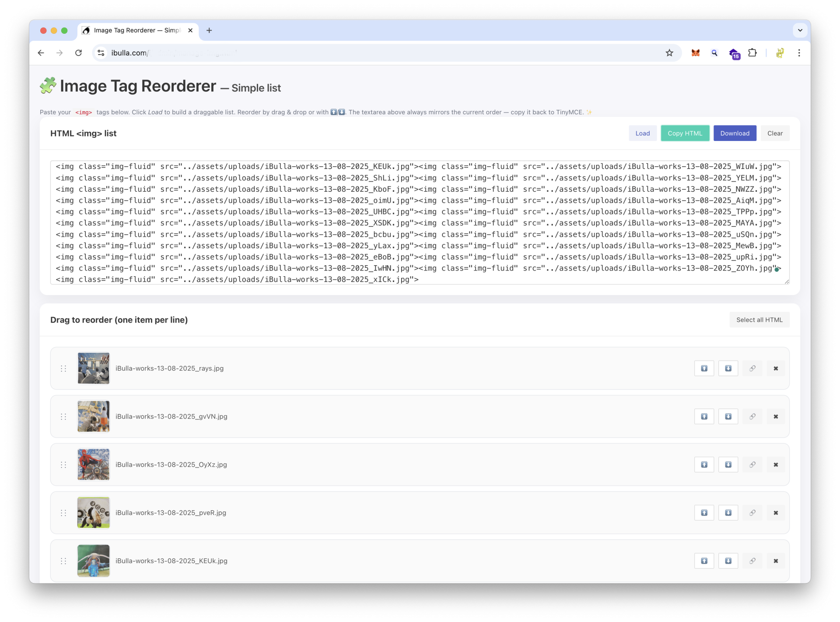
Task: Click the Select all HTML button
Action: click(759, 320)
